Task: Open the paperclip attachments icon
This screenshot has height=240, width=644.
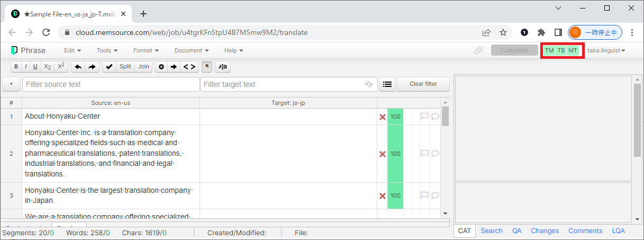Action: [478, 50]
